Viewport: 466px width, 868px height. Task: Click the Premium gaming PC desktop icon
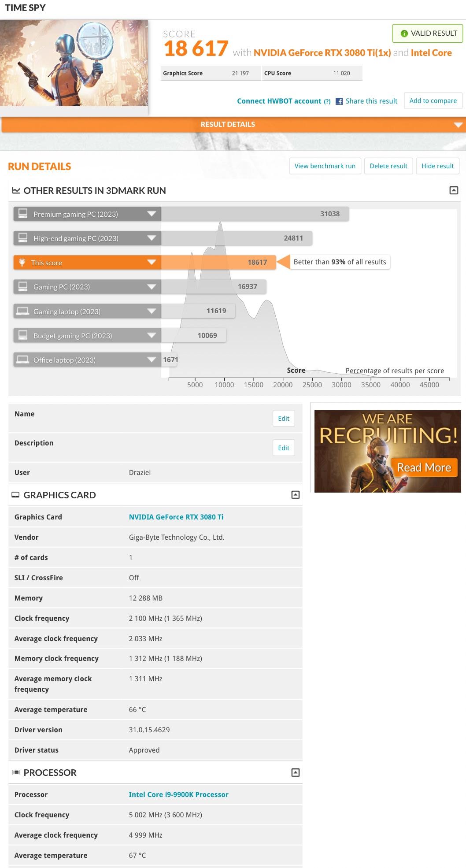22,214
